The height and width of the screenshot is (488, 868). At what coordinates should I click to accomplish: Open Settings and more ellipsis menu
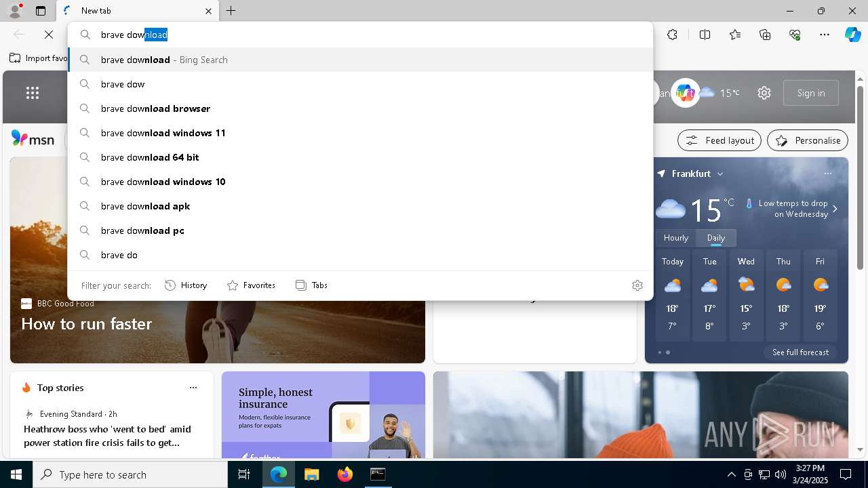point(825,35)
